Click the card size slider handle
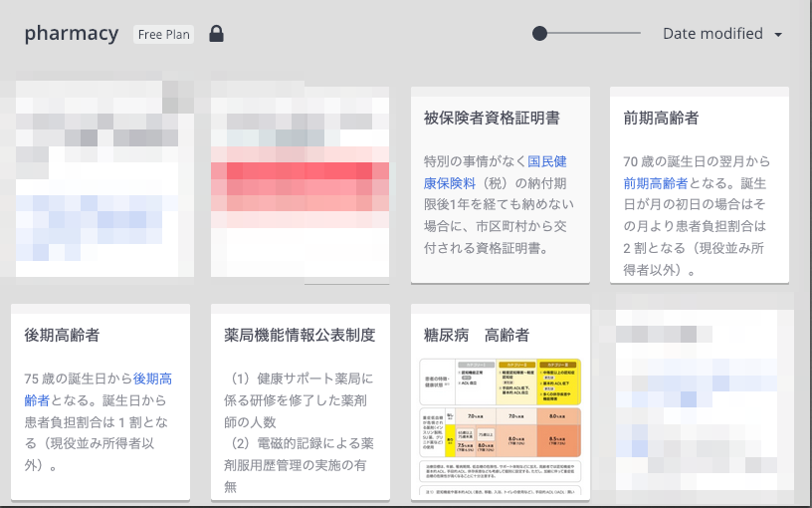The height and width of the screenshot is (508, 812). [x=539, y=33]
